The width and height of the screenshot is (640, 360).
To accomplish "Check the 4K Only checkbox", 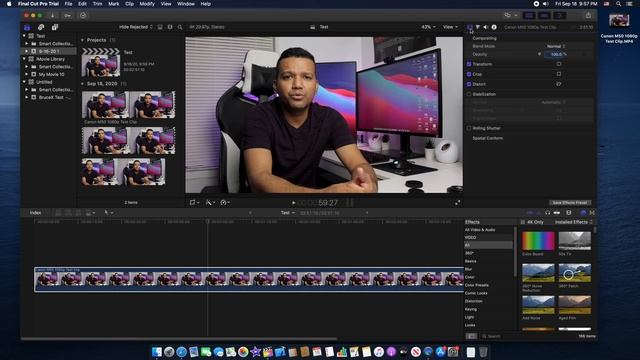I will (522, 222).
